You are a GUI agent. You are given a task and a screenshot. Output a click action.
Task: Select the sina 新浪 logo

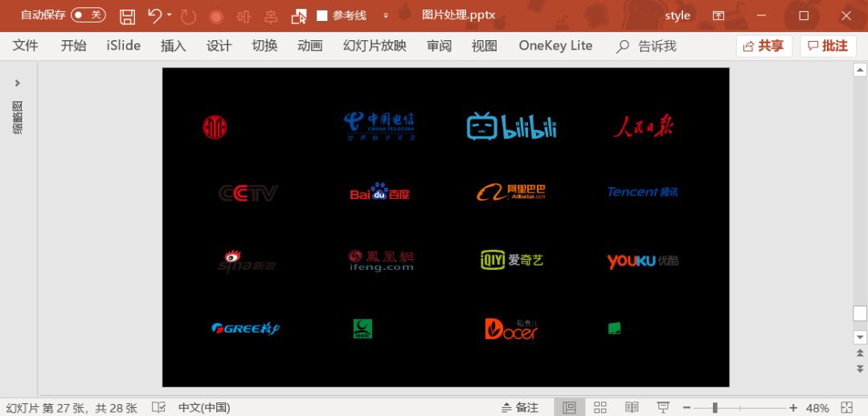[x=247, y=261]
